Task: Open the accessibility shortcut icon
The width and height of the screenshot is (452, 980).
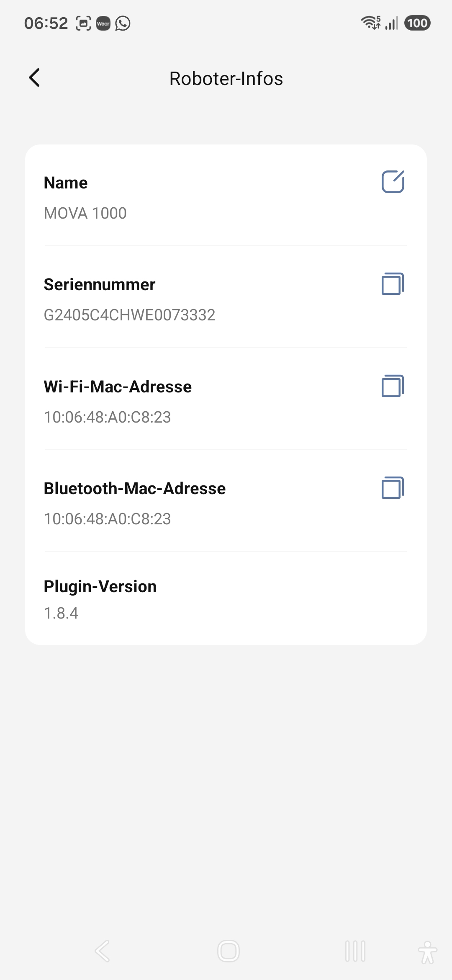Action: pos(427,952)
